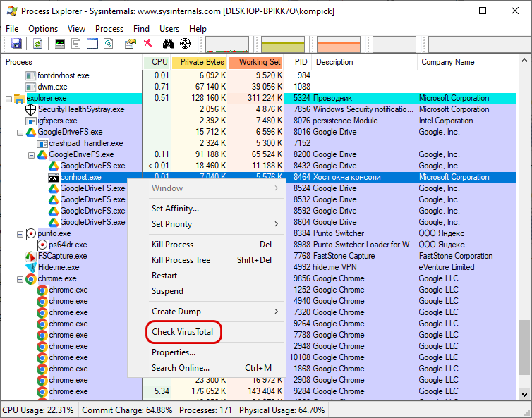Select the dwm.exe process row
Screen dimensions: 532x418
coord(259,87)
